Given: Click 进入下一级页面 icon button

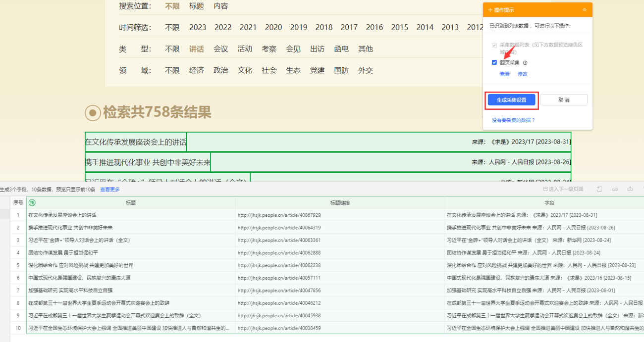Looking at the screenshot, I should [563, 189].
